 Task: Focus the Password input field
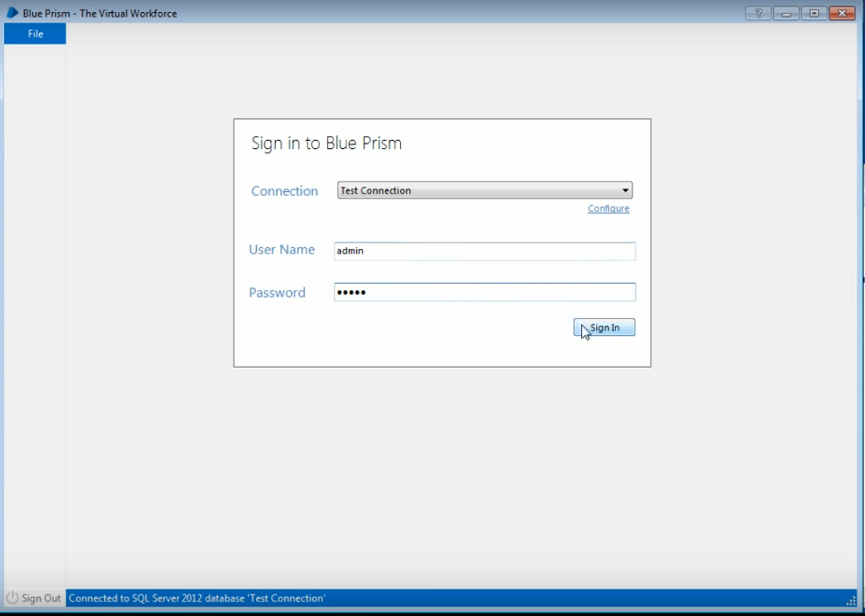coord(485,292)
